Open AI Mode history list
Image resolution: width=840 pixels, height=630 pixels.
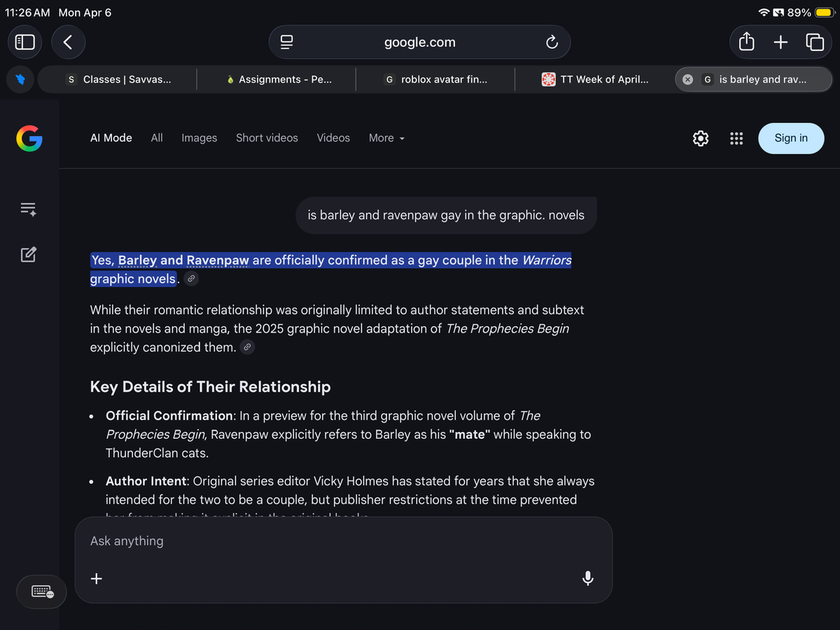tap(28, 209)
